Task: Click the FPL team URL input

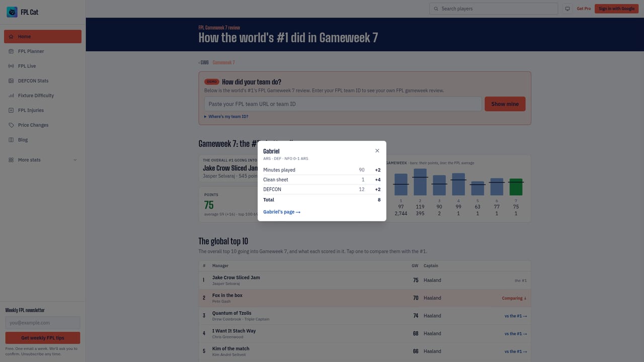Action: tap(343, 104)
